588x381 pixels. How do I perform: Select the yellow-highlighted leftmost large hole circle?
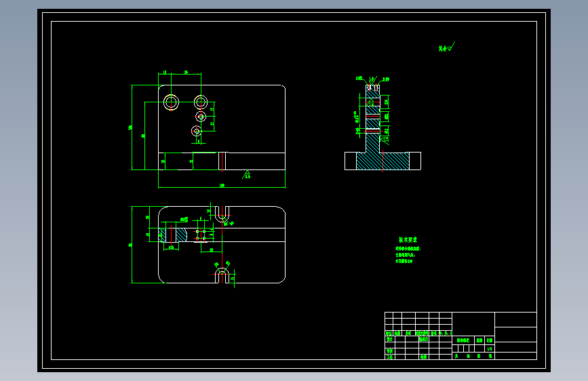(x=171, y=102)
